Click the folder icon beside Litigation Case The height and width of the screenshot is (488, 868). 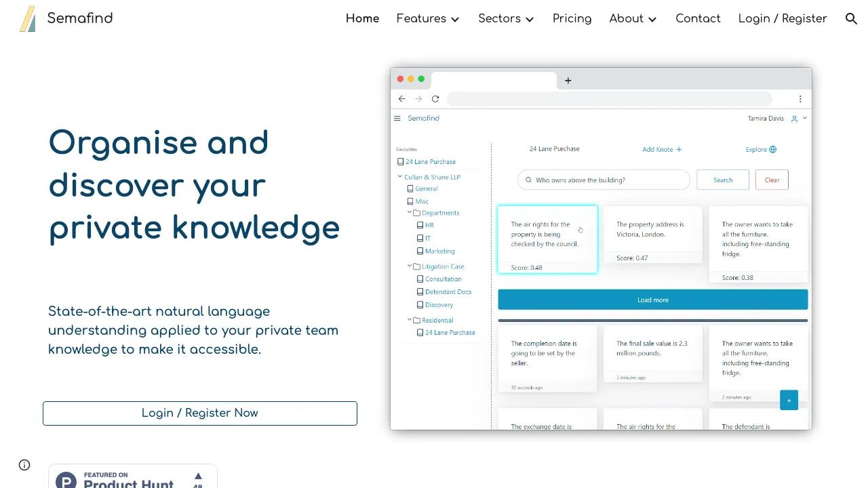(417, 266)
